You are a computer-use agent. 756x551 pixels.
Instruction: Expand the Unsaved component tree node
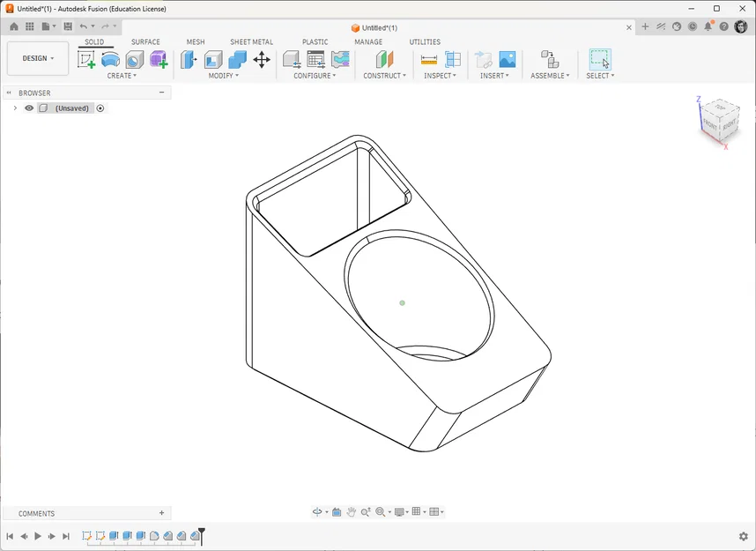coord(16,108)
